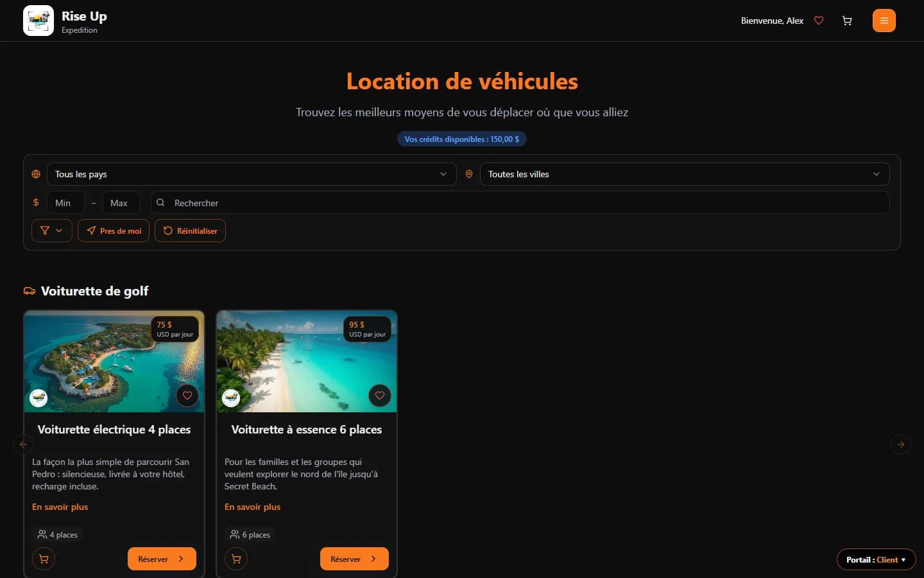
Task: Click the Vos crédits disponibles badge
Action: click(462, 139)
